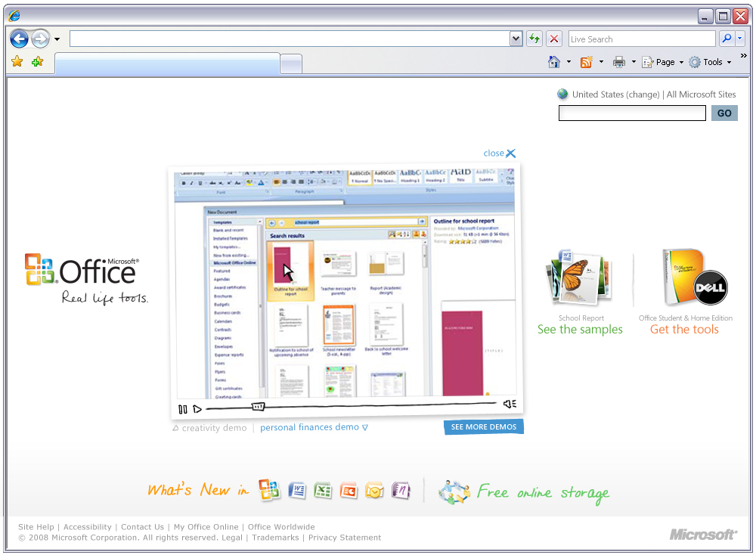Open the search provider options dropdown

tap(739, 39)
